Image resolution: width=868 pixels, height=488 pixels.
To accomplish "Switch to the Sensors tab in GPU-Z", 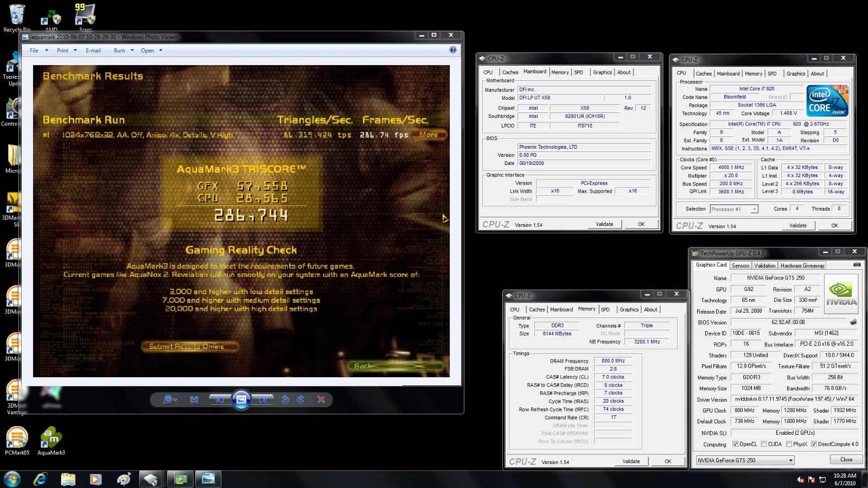I will click(x=740, y=265).
